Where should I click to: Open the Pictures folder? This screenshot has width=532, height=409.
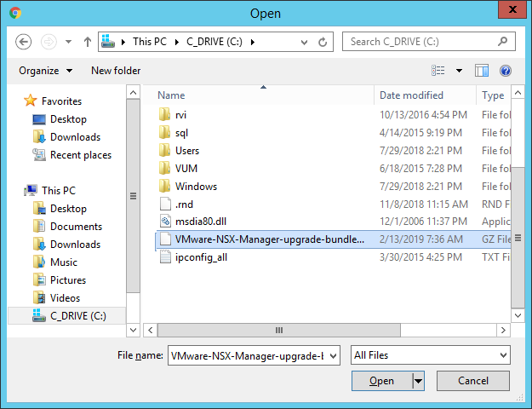[x=60, y=280]
